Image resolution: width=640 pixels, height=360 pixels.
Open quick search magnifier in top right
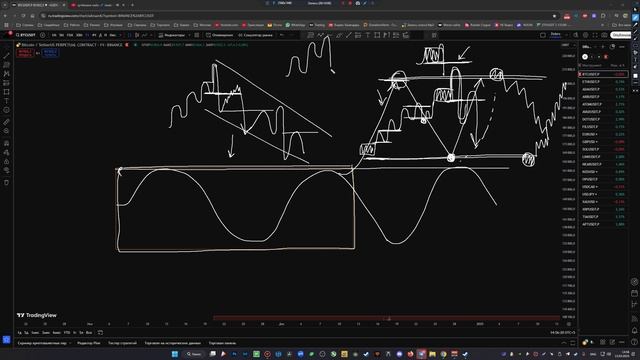pyautogui.click(x=576, y=35)
